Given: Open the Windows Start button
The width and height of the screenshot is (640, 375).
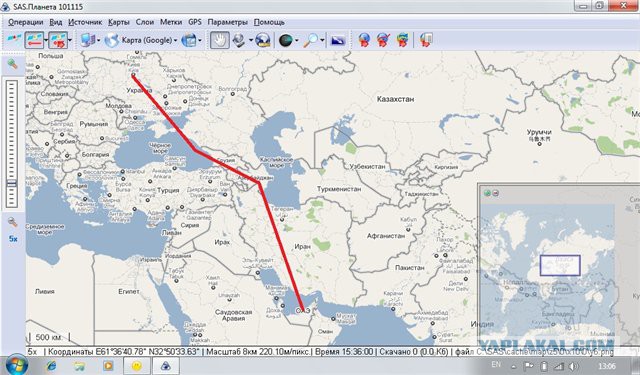Looking at the screenshot, I should 16,365.
